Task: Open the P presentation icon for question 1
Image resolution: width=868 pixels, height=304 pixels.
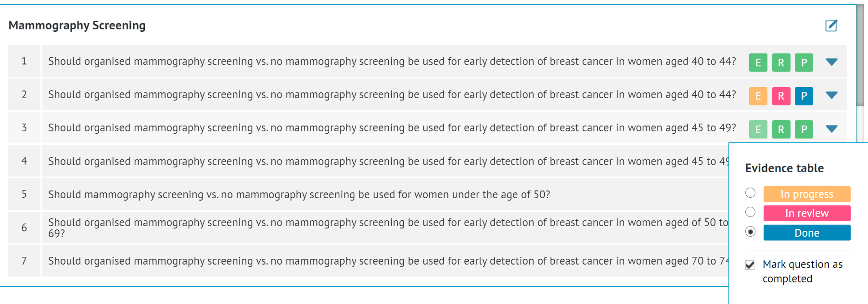Action: tap(804, 63)
